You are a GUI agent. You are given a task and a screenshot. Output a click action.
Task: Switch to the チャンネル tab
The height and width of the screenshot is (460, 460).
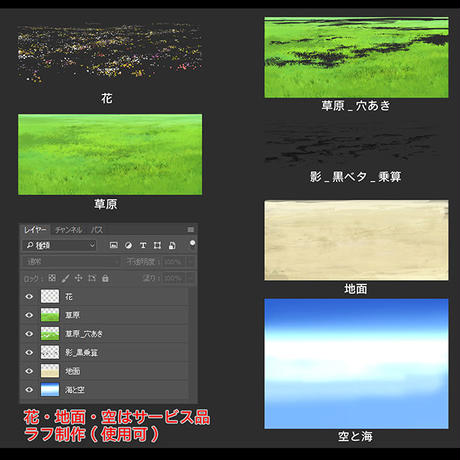click(x=69, y=230)
